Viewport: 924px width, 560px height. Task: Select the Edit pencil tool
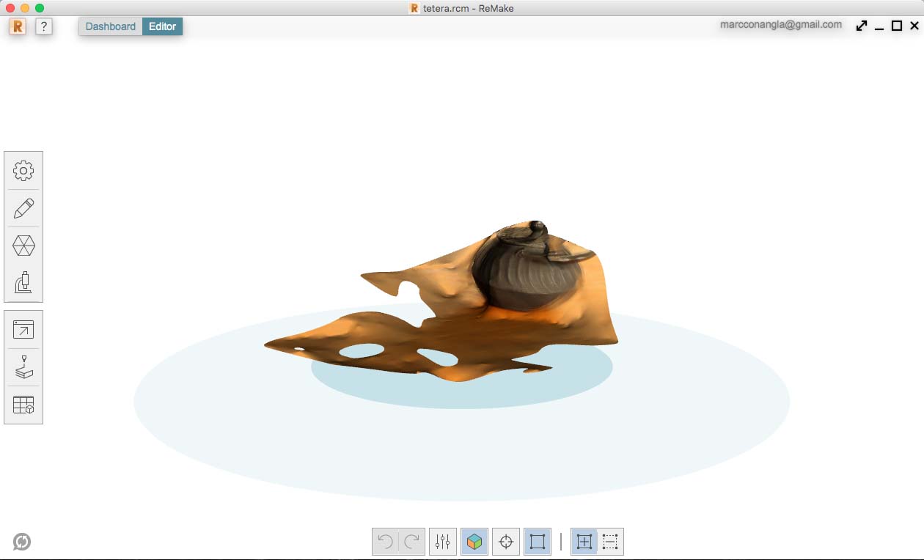click(23, 208)
